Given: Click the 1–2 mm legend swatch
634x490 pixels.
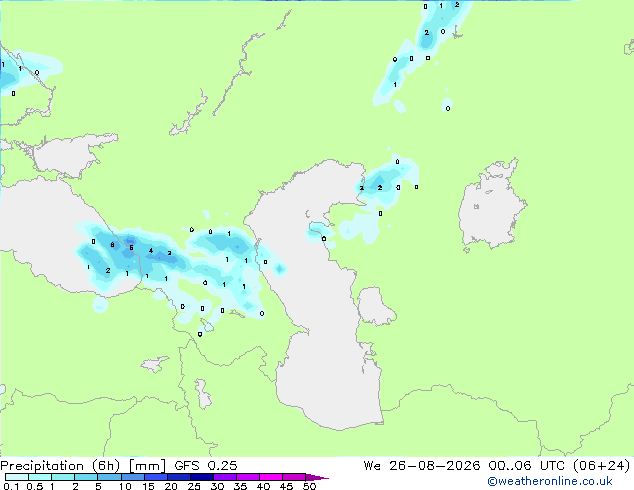Looking at the screenshot, I should click(x=63, y=477).
